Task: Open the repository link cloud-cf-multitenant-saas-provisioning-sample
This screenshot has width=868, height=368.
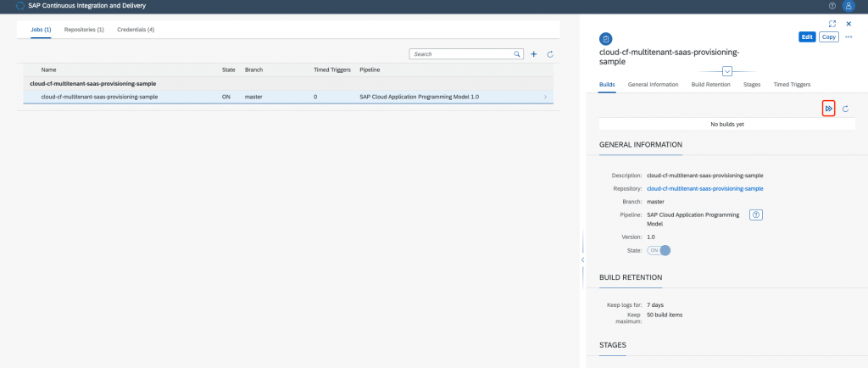Action: [705, 189]
